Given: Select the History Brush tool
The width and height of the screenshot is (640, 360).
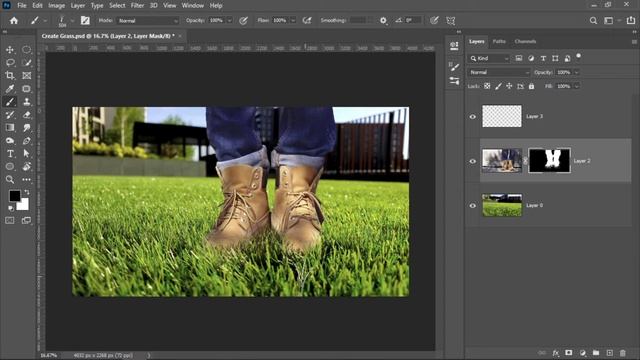Looking at the screenshot, I should (10, 115).
